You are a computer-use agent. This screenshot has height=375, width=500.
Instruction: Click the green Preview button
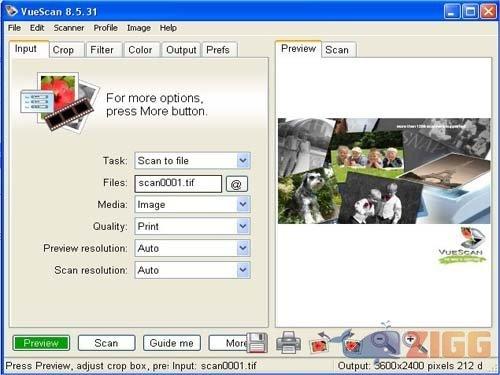(x=41, y=343)
